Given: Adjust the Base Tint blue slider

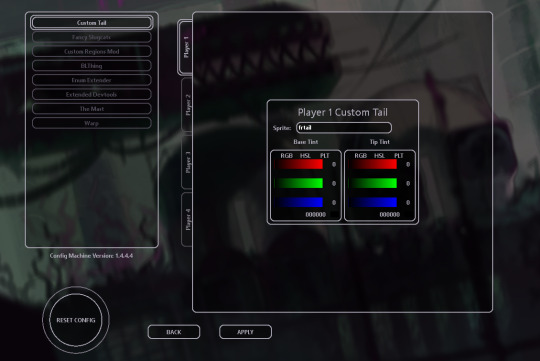Looking at the screenshot, I should point(299,202).
